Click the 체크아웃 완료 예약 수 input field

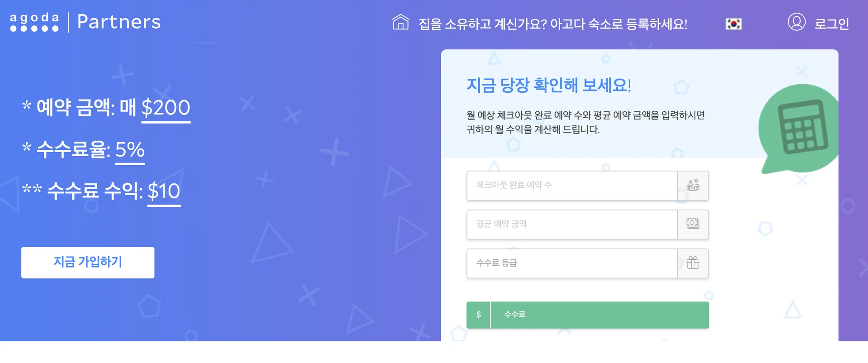click(x=572, y=185)
